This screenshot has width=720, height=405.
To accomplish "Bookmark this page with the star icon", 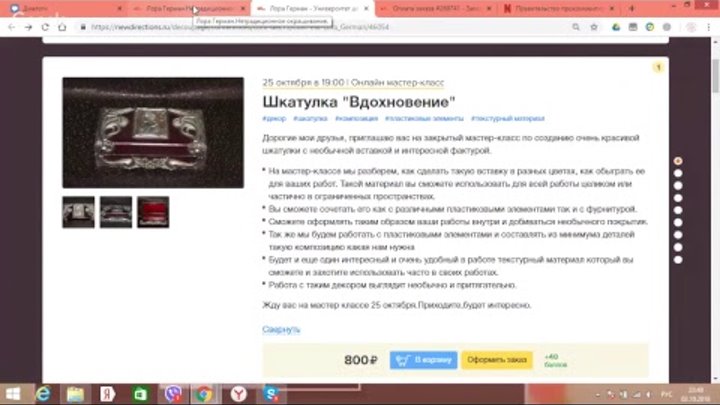I will tap(594, 27).
